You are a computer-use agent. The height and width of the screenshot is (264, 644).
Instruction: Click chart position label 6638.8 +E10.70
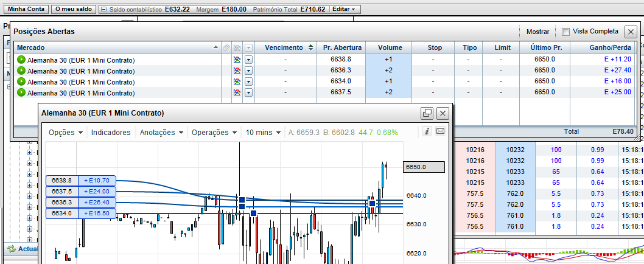pyautogui.click(x=81, y=180)
